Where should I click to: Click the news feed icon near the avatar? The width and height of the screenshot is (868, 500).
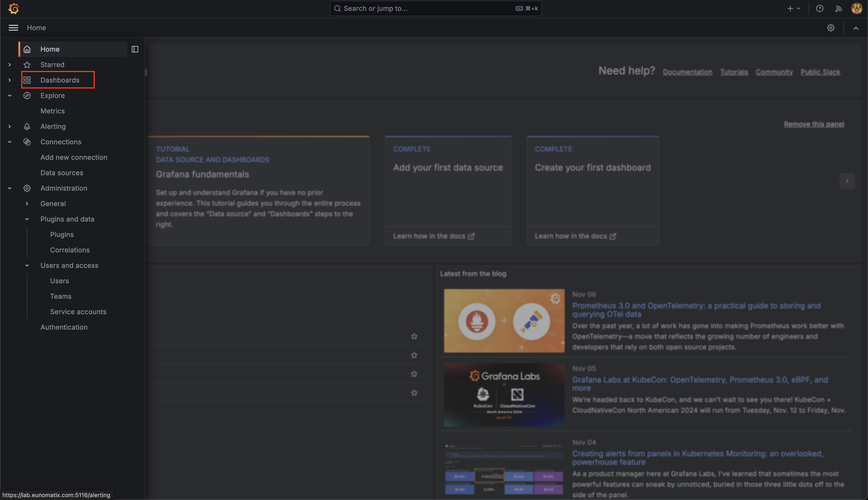click(839, 8)
